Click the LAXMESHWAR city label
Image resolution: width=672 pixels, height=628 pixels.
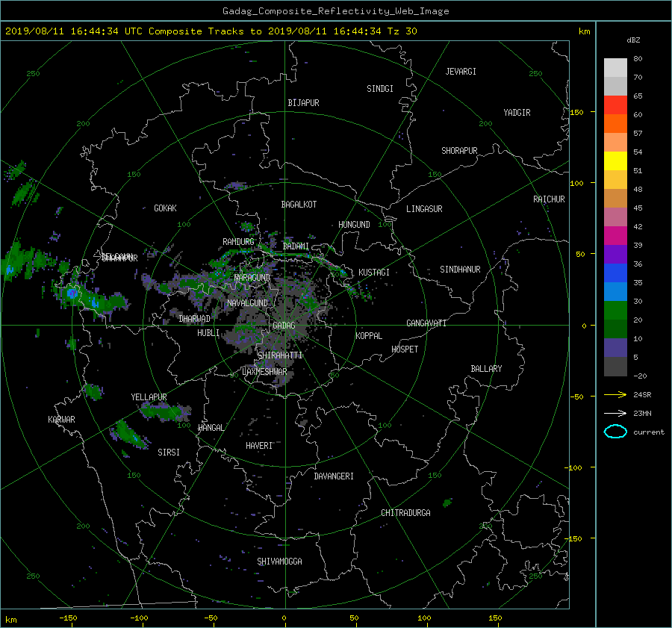[x=264, y=372]
